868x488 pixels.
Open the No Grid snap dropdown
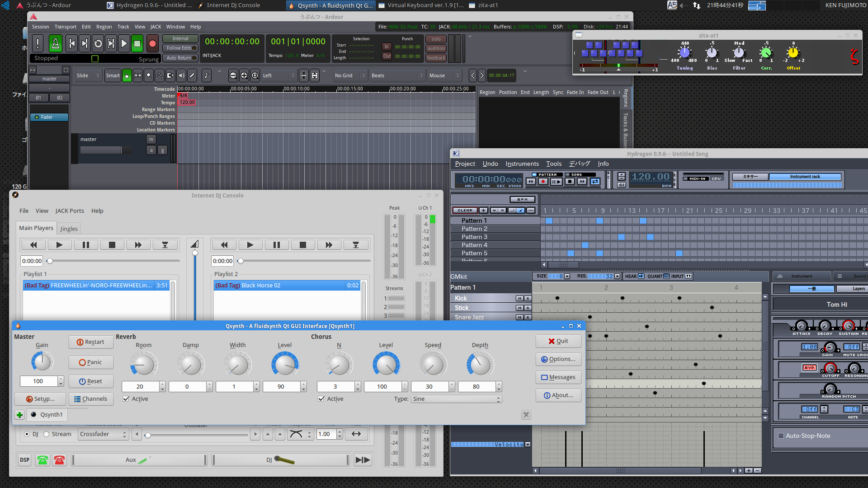[349, 75]
